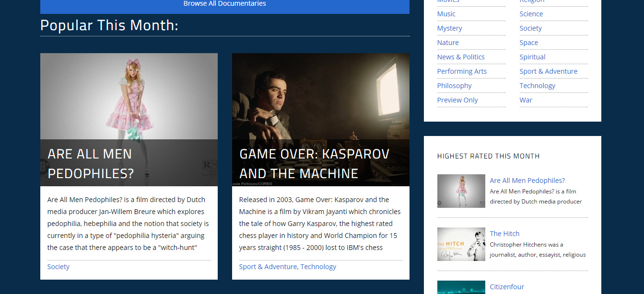Browse the Philosophy category
Viewport: 644px width, 294px height.
(x=455, y=86)
